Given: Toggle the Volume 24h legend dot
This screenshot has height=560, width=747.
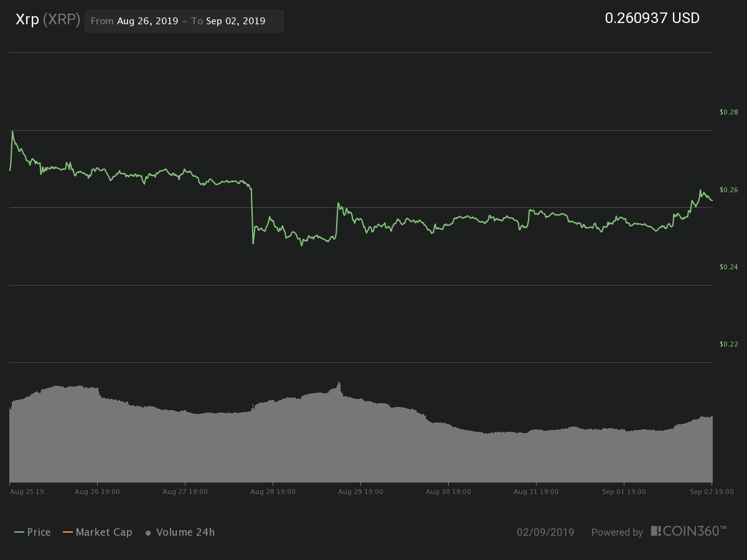Looking at the screenshot, I should pyautogui.click(x=148, y=533).
